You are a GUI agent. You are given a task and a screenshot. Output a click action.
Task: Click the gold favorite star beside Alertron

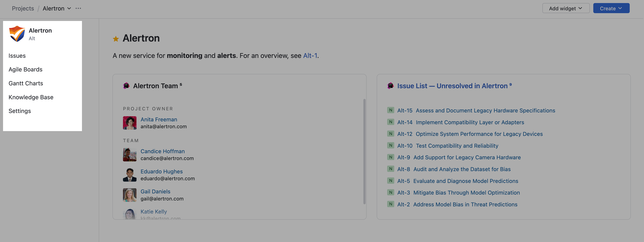click(x=116, y=39)
